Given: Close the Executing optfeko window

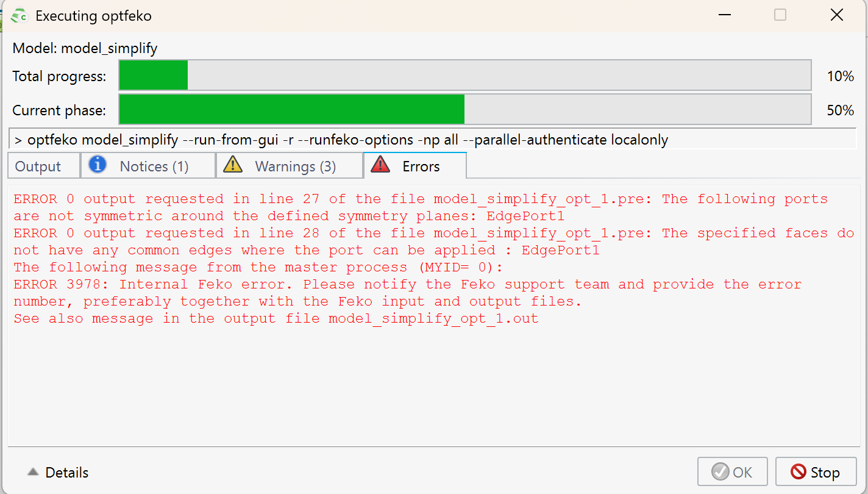Looking at the screenshot, I should [x=836, y=15].
